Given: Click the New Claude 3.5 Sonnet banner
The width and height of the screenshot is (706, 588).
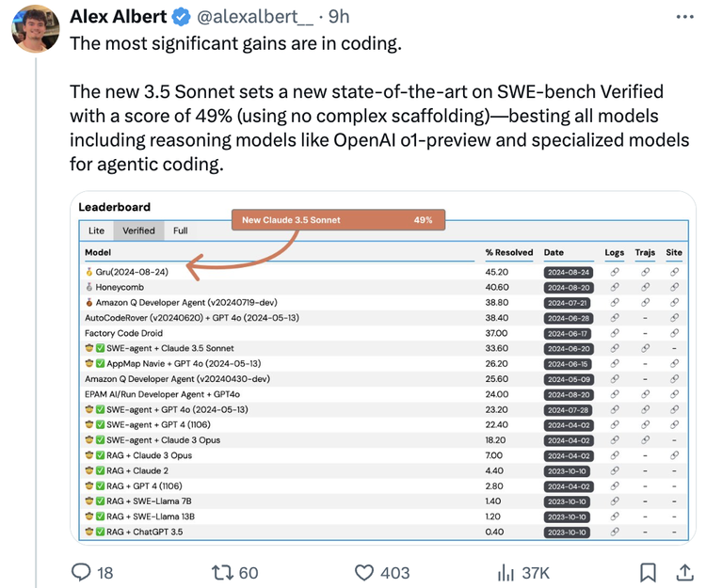Looking at the screenshot, I should 337,220.
